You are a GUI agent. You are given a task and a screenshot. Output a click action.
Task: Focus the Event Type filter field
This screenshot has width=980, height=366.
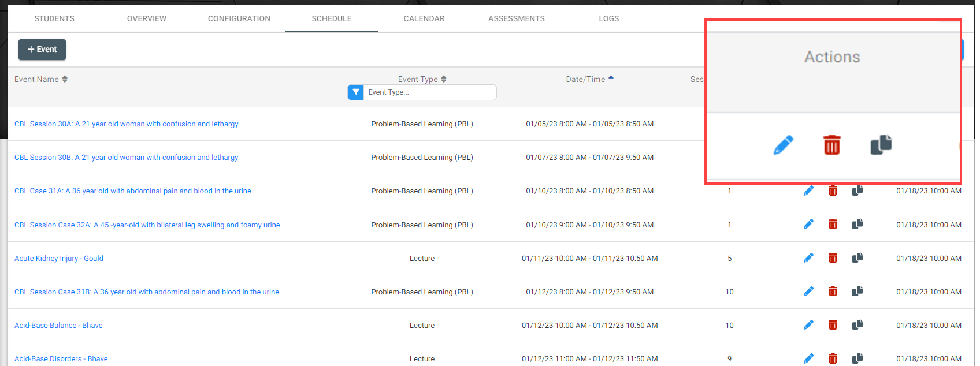pyautogui.click(x=430, y=92)
